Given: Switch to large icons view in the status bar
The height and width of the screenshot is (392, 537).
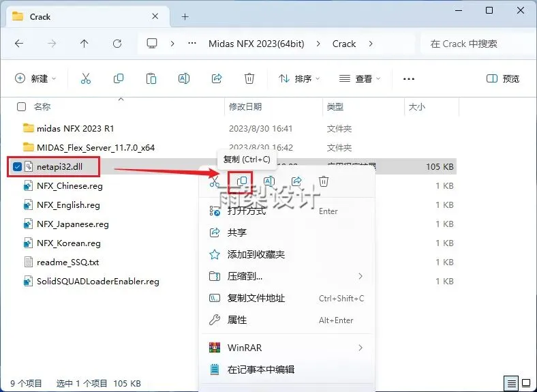Looking at the screenshot, I should (x=526, y=383).
